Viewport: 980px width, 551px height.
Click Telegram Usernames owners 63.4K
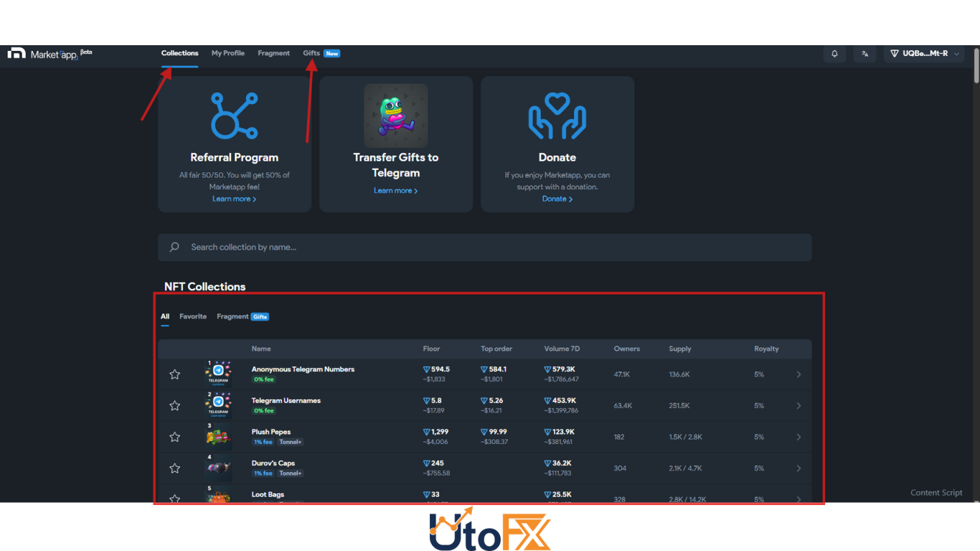(623, 406)
